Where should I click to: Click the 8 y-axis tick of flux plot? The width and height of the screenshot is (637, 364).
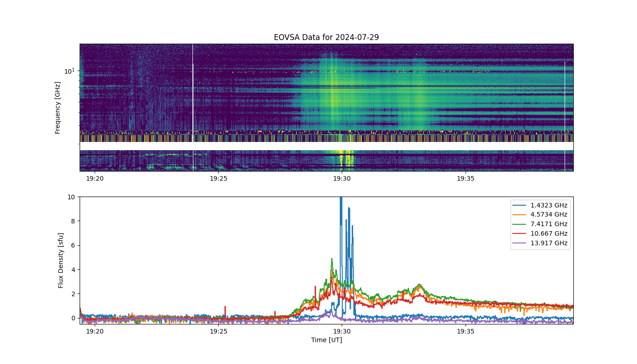coord(73,221)
